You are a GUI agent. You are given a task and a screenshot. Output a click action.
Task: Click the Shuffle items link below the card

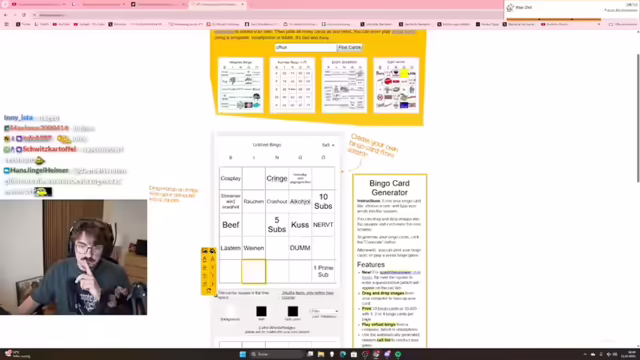pos(307,295)
